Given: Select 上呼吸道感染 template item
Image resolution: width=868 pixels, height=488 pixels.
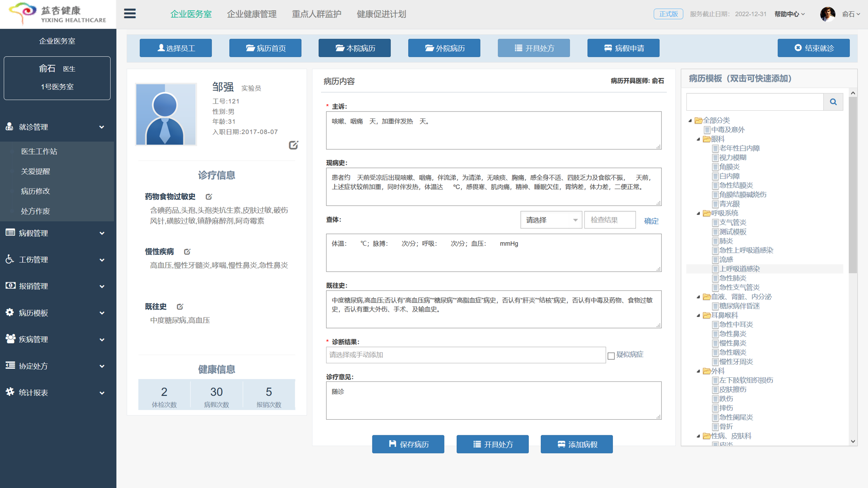Looking at the screenshot, I should pos(739,269).
